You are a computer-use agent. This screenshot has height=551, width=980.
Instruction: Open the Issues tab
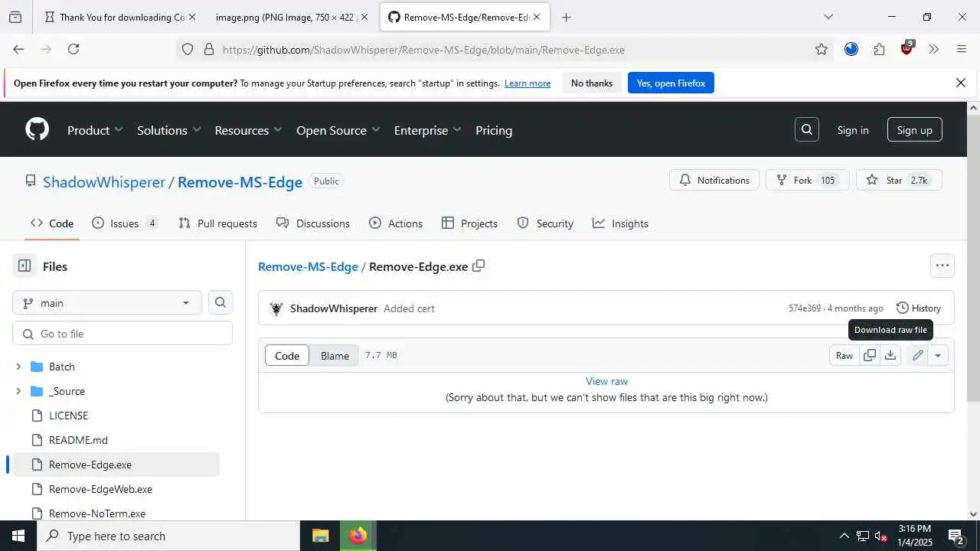coord(125,223)
